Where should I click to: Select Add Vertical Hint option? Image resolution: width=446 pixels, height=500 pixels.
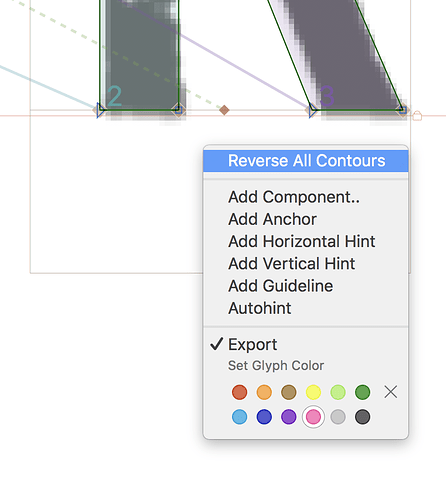(x=306, y=264)
